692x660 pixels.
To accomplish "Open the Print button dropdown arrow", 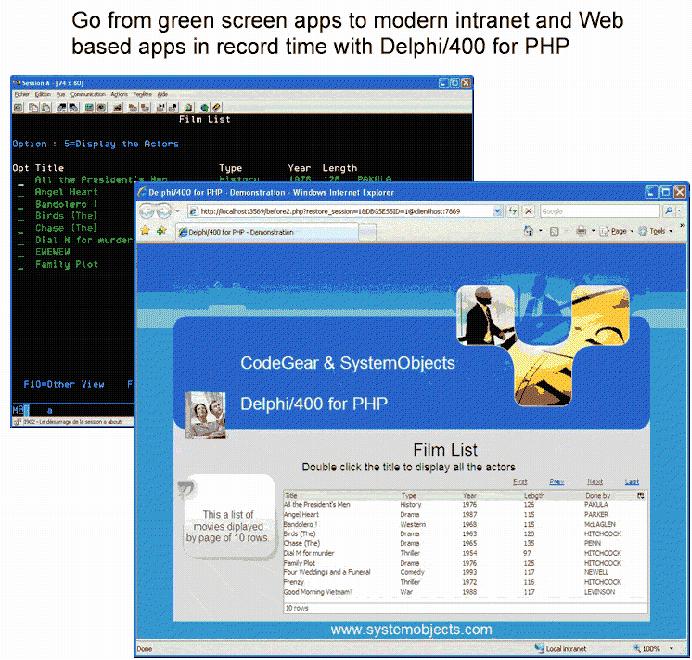I will (593, 231).
